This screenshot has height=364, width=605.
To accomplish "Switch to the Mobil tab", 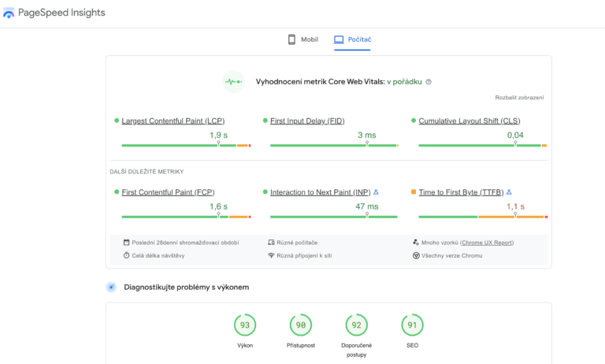I will (x=303, y=39).
